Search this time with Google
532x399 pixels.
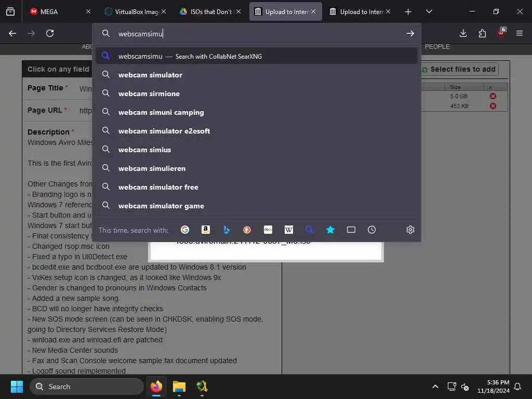point(185,230)
